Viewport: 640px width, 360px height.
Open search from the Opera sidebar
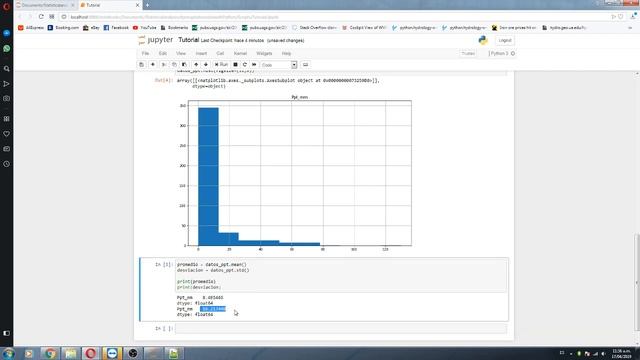(7, 69)
